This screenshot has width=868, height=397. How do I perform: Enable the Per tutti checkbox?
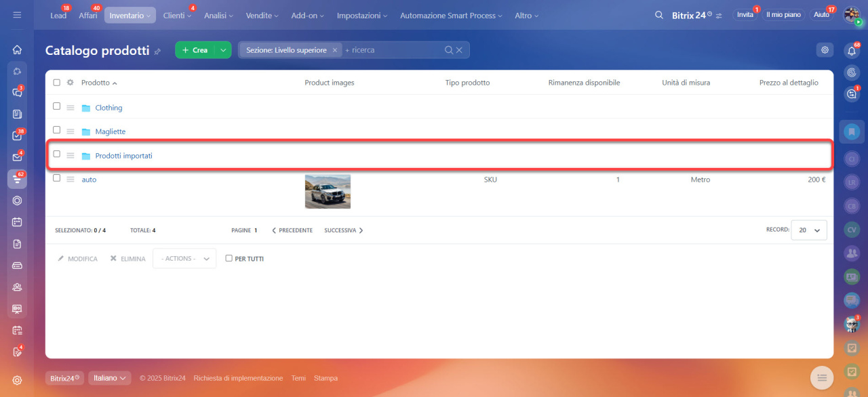(x=229, y=258)
